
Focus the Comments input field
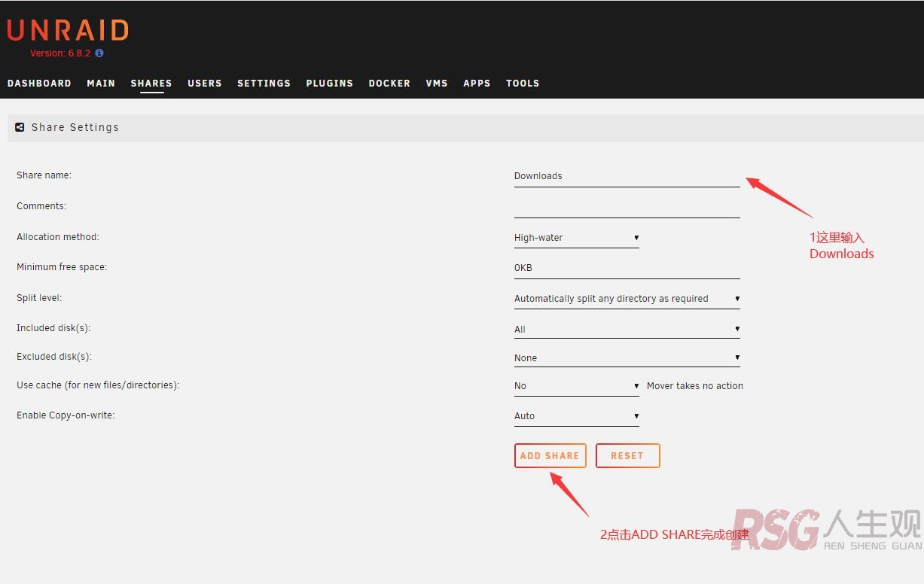tap(627, 207)
